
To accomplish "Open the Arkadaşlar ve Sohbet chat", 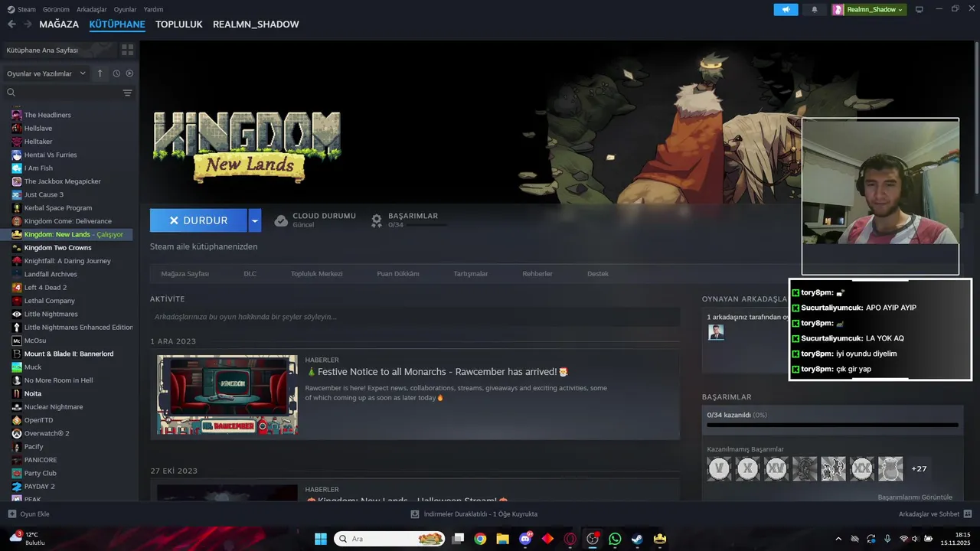I will click(935, 514).
